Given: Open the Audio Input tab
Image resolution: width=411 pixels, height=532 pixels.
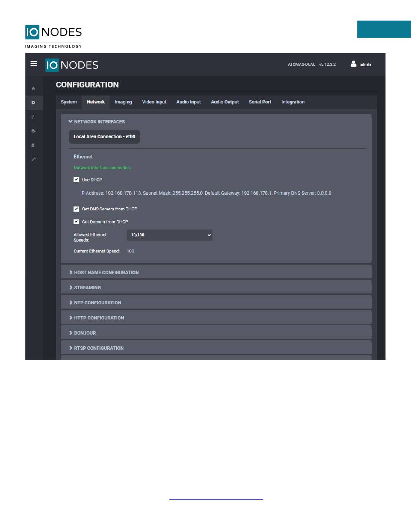Looking at the screenshot, I should pos(189,102).
